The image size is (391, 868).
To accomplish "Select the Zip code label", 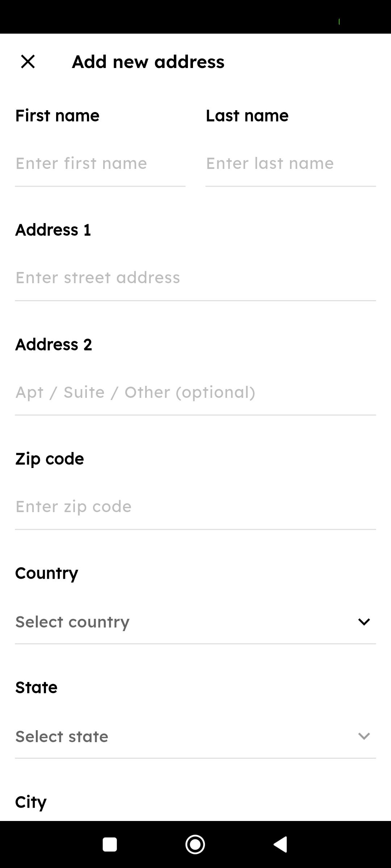I will (50, 459).
